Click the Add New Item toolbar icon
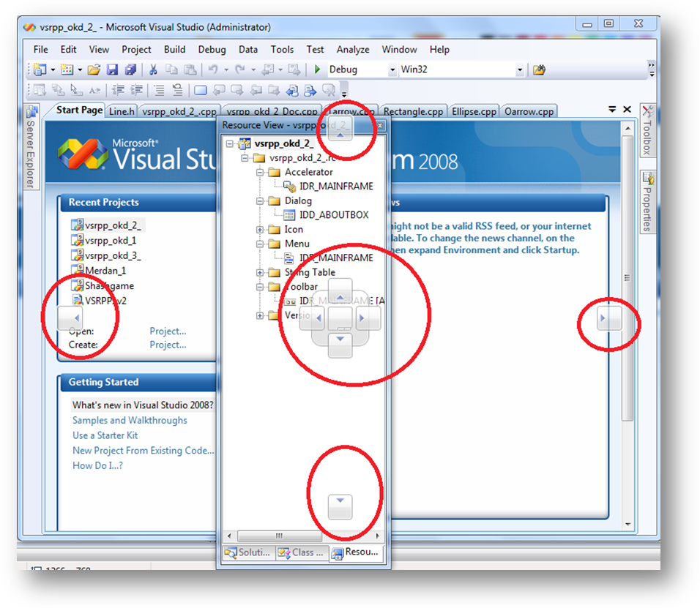This screenshot has height=608, width=700. pos(67,70)
